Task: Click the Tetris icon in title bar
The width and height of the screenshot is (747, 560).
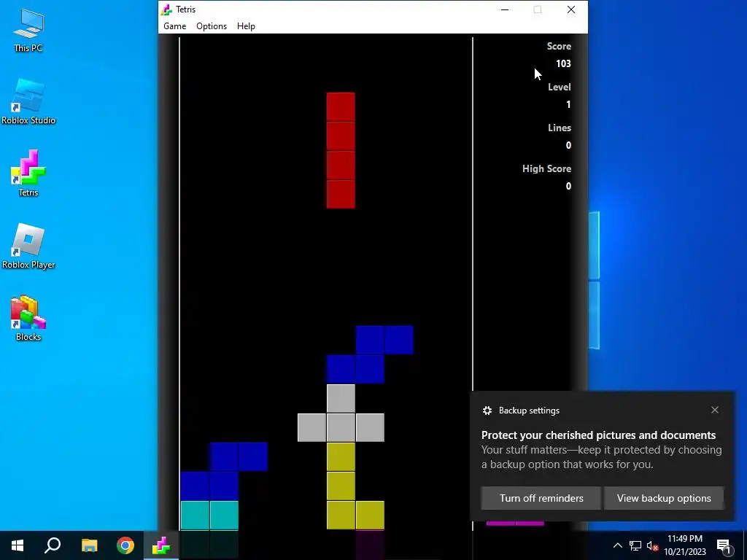Action: point(166,9)
